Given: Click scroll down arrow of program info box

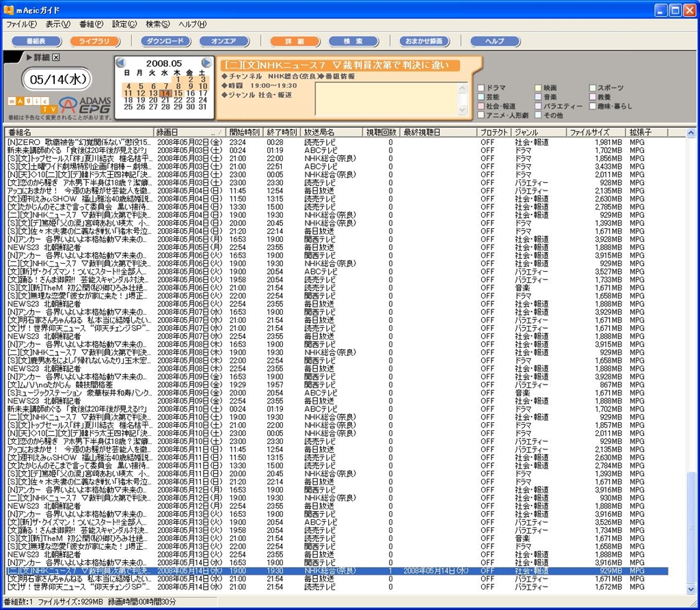Looking at the screenshot, I should [x=463, y=109].
